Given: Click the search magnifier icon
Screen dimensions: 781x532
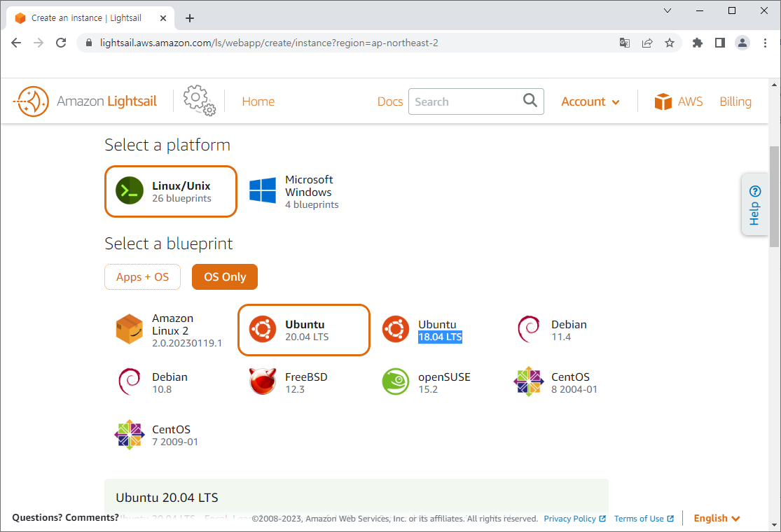Looking at the screenshot, I should pyautogui.click(x=530, y=101).
